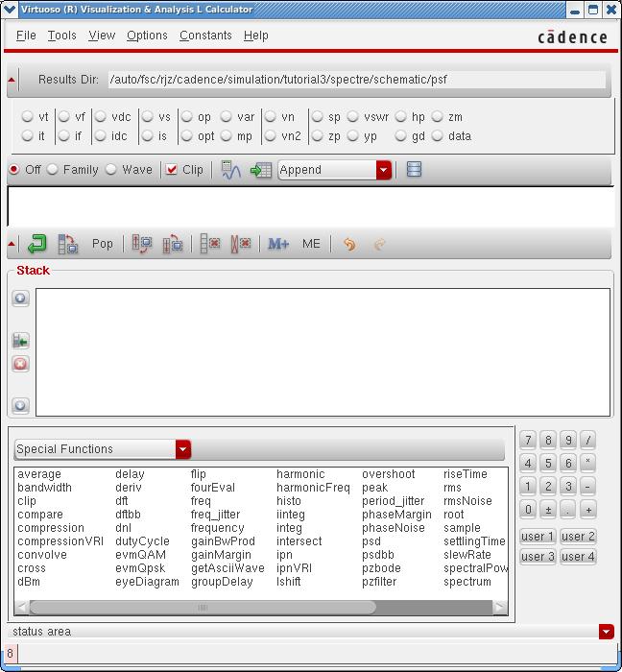The height and width of the screenshot is (672, 622).
Task: Select the average function
Action: click(x=39, y=474)
